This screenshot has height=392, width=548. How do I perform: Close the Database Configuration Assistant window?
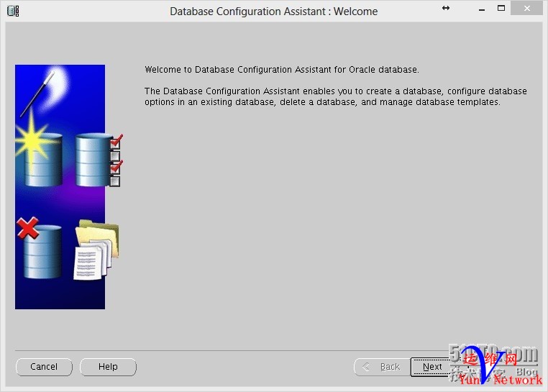(x=526, y=8)
